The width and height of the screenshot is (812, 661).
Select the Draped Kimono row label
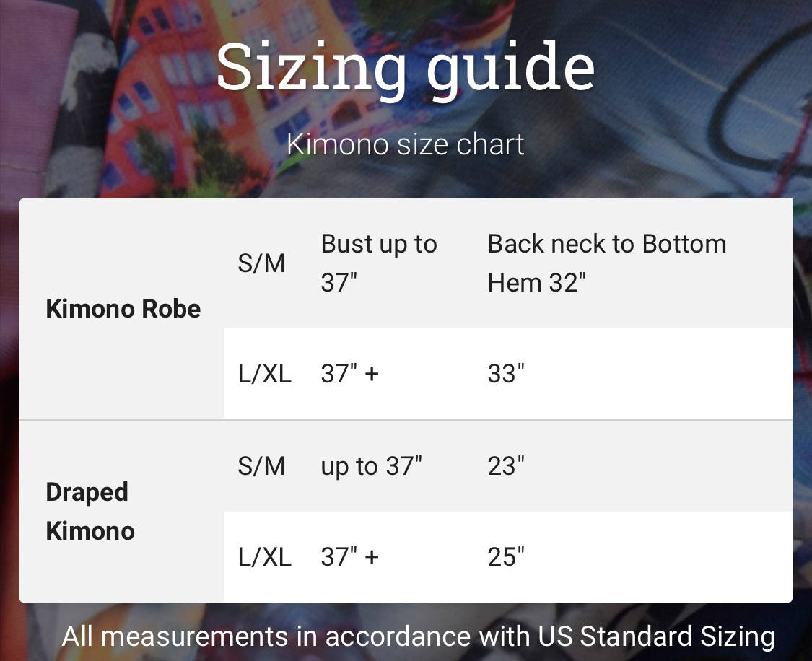click(90, 512)
